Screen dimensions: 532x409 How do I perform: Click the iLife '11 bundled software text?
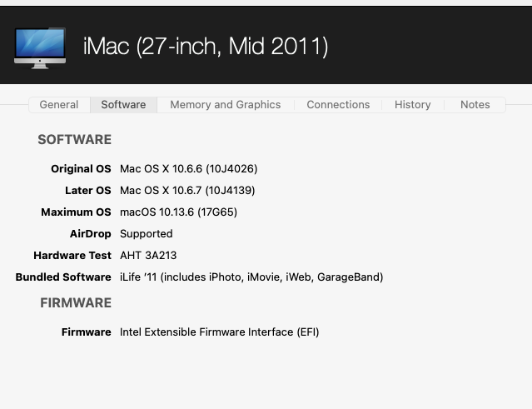pyautogui.click(x=251, y=277)
